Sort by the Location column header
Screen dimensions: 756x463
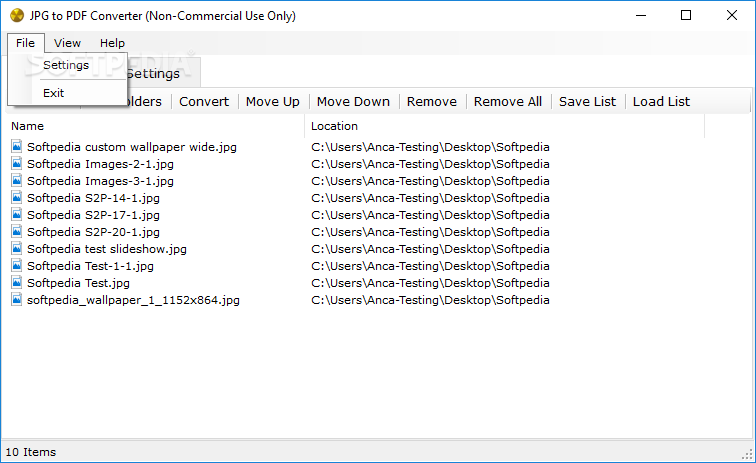click(x=505, y=126)
